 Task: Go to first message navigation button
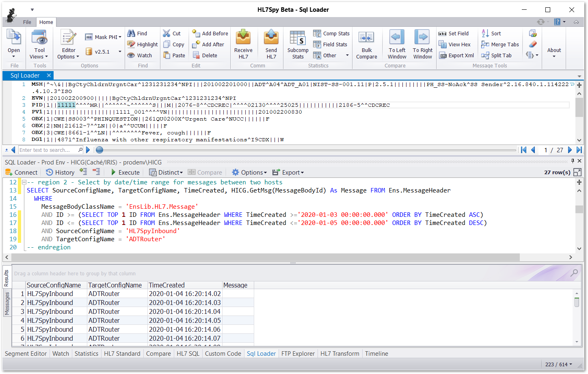click(x=523, y=150)
